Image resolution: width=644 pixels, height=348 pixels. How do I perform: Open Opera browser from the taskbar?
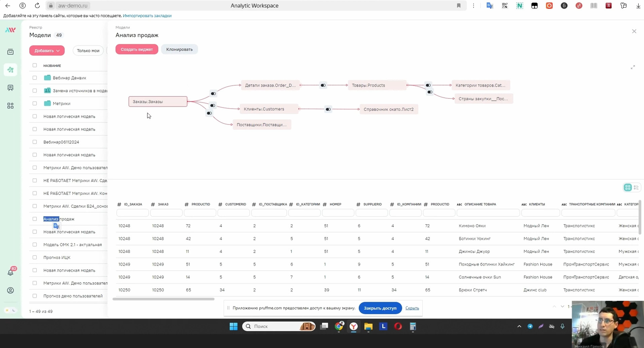pos(398,326)
